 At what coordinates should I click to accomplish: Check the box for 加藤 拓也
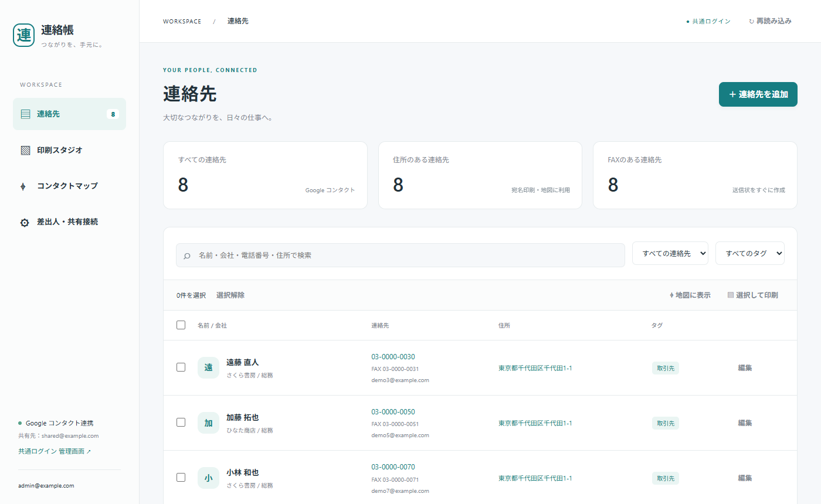coord(181,422)
